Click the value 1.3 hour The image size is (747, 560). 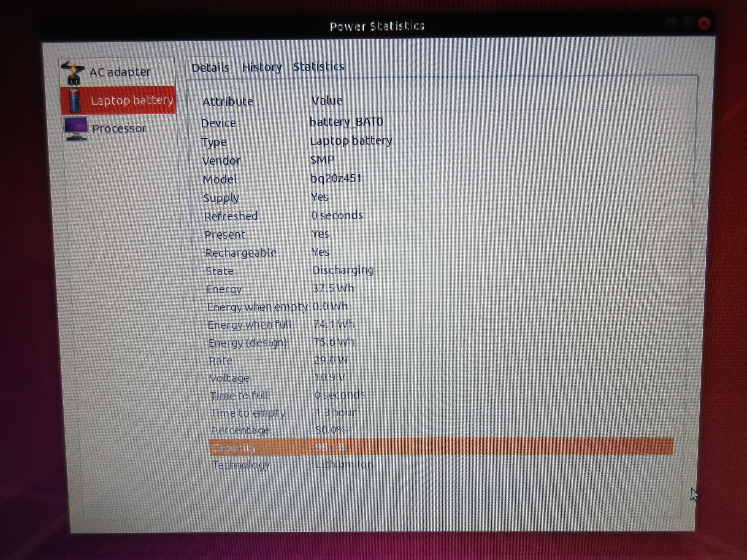335,412
